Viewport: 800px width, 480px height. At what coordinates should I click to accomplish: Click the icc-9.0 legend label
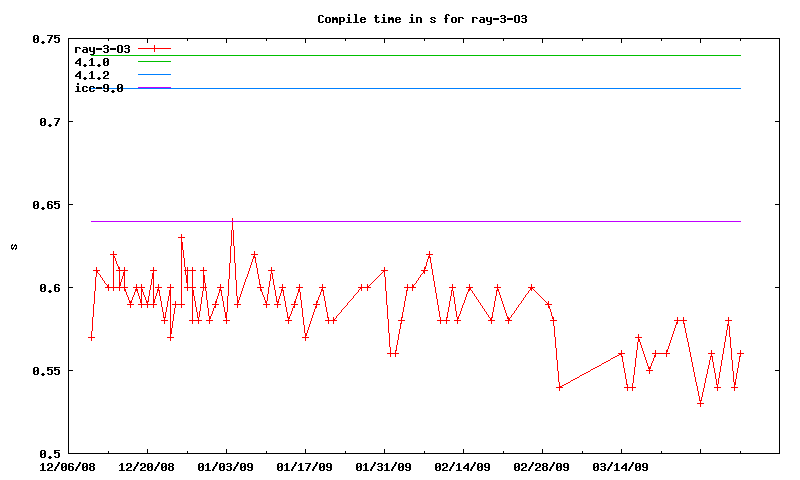coord(99,88)
